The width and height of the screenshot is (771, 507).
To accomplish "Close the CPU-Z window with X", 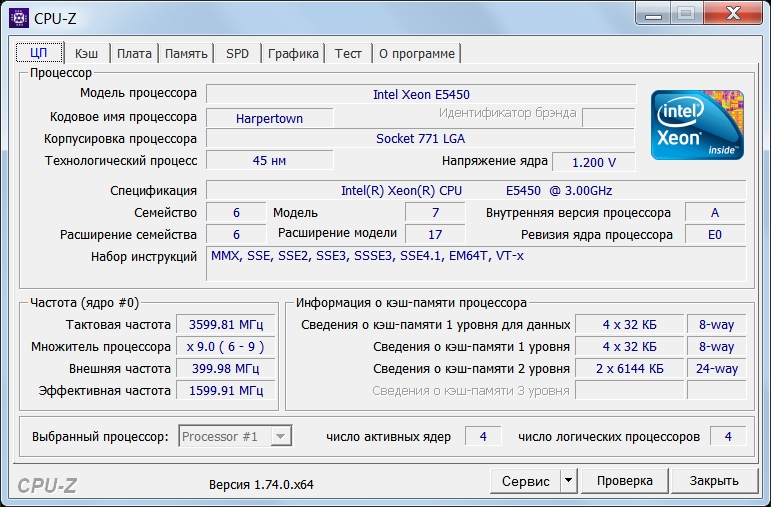I will [x=733, y=13].
